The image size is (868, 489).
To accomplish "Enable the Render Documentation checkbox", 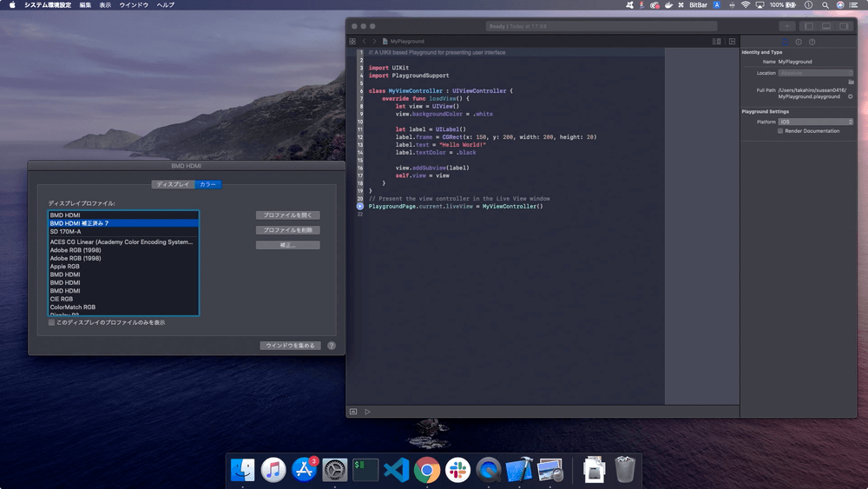I will coord(781,131).
